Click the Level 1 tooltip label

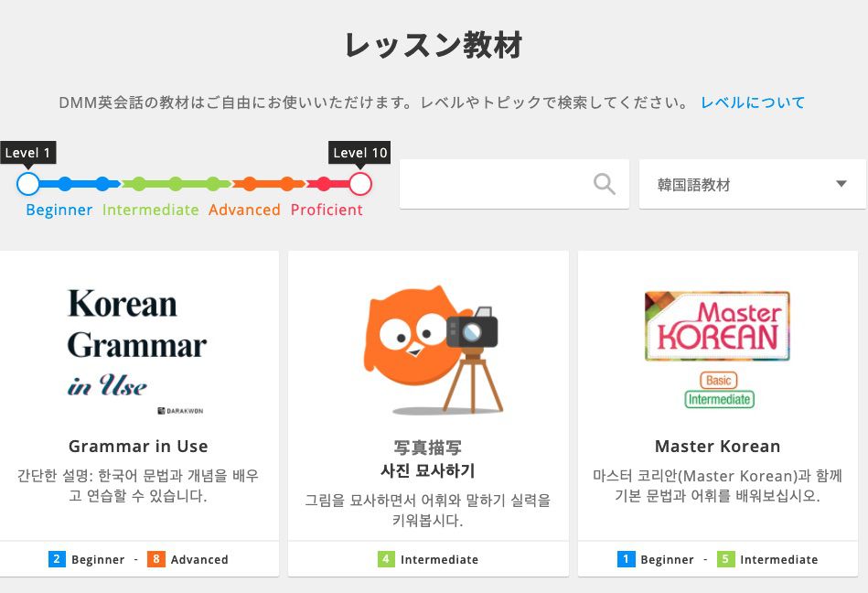27,153
